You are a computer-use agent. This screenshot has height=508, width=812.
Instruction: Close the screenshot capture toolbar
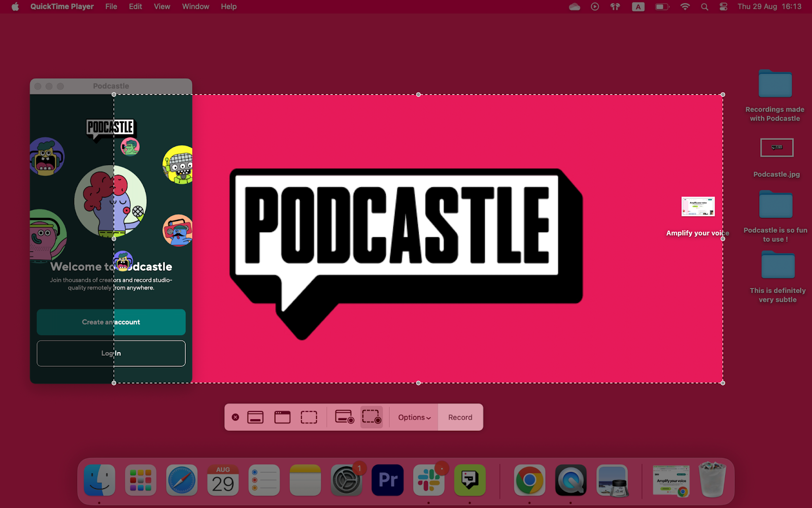point(235,417)
